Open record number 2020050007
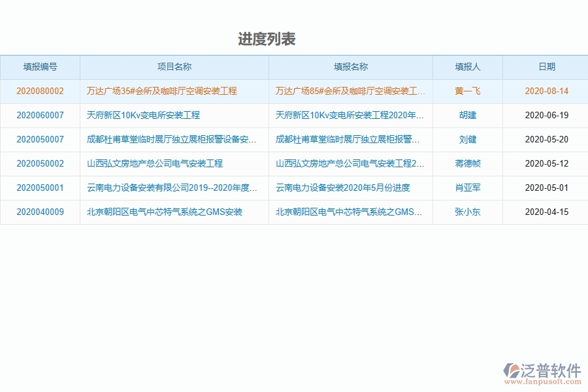Viewport: 588px width, 392px height. tap(41, 139)
